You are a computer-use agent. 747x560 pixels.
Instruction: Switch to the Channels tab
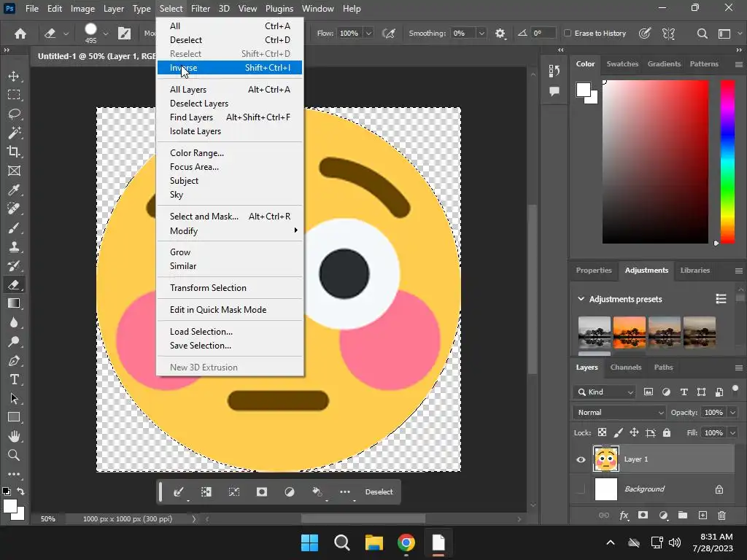click(625, 367)
